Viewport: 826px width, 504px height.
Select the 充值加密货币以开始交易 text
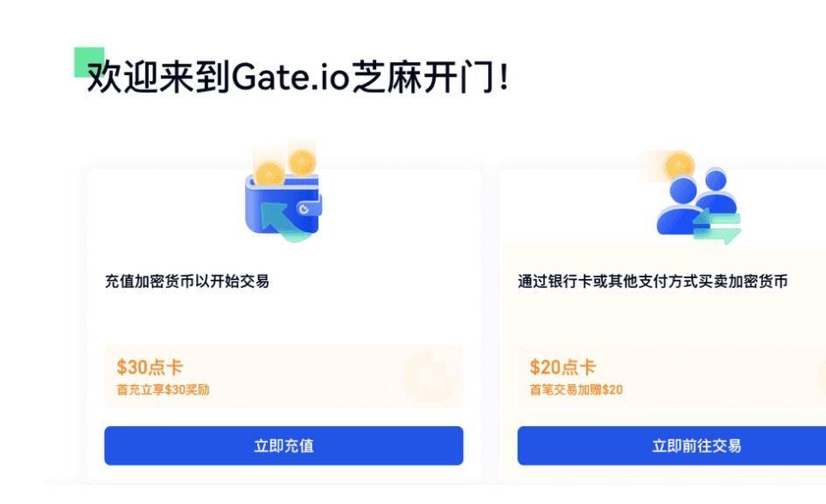(186, 282)
